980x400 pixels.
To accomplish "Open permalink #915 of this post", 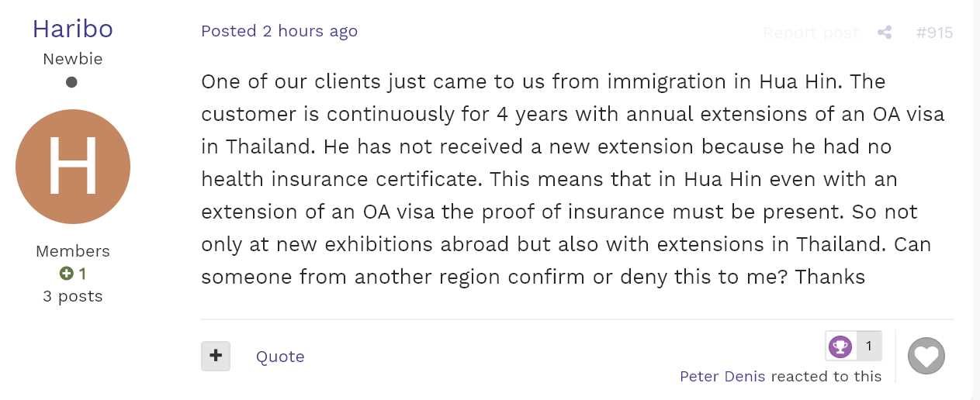I will 934,33.
